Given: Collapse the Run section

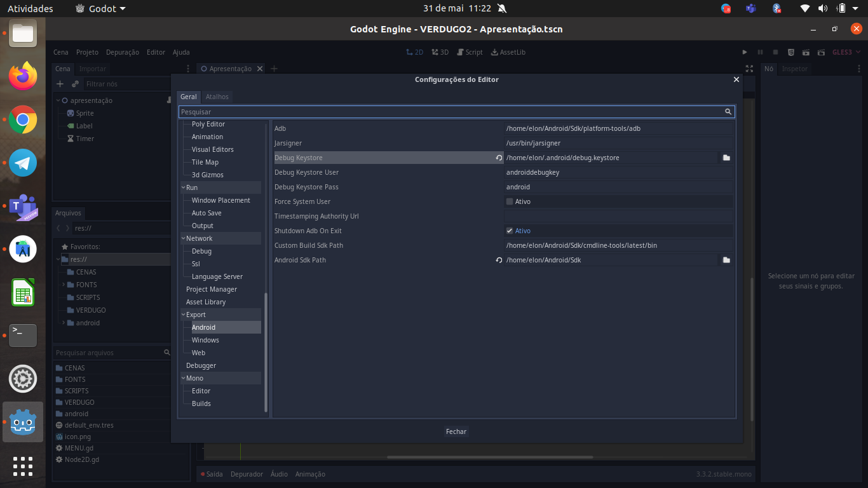Looking at the screenshot, I should coord(183,187).
